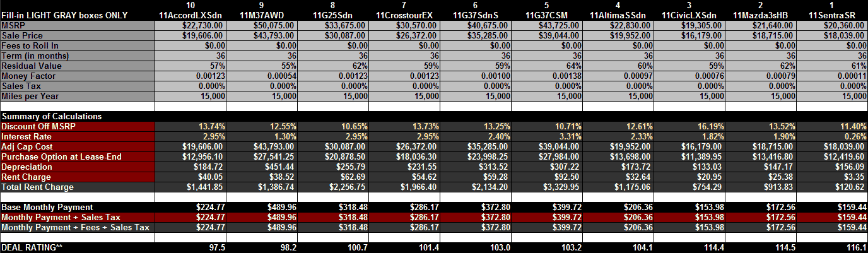Edit MSRP cell showing $50,075.00
868x253 pixels.
(x=263, y=25)
